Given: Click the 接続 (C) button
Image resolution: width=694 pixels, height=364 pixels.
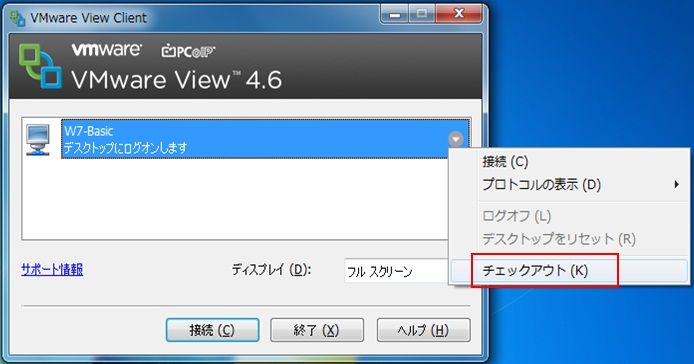Looking at the screenshot, I should tap(212, 330).
